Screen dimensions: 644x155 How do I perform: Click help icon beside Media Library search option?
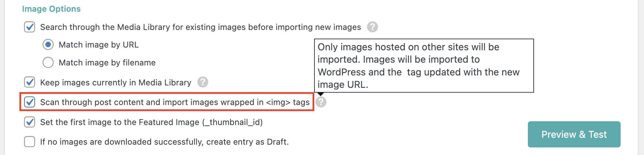coord(372,27)
